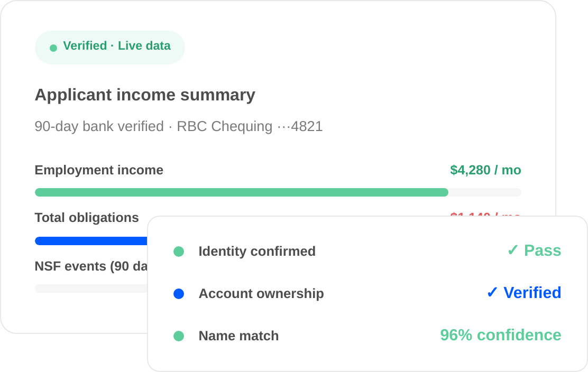Screen dimensions: 588x372
Task: Select the Employment income label
Action: tap(99, 170)
